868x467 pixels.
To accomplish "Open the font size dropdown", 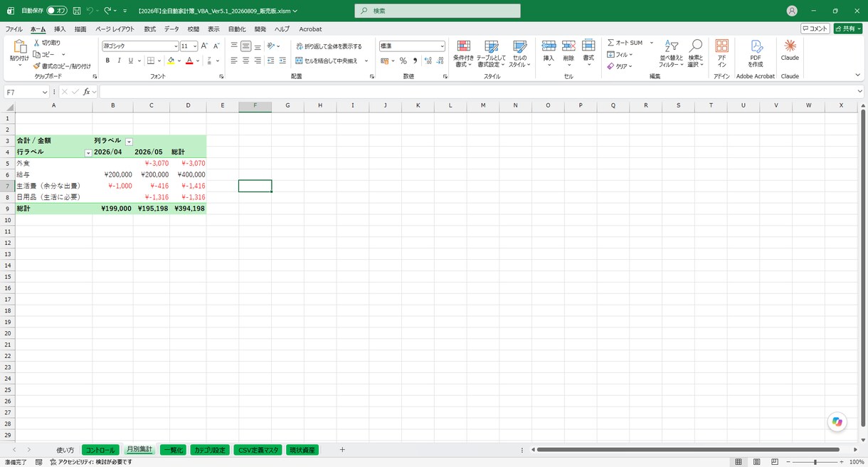I will [x=194, y=46].
